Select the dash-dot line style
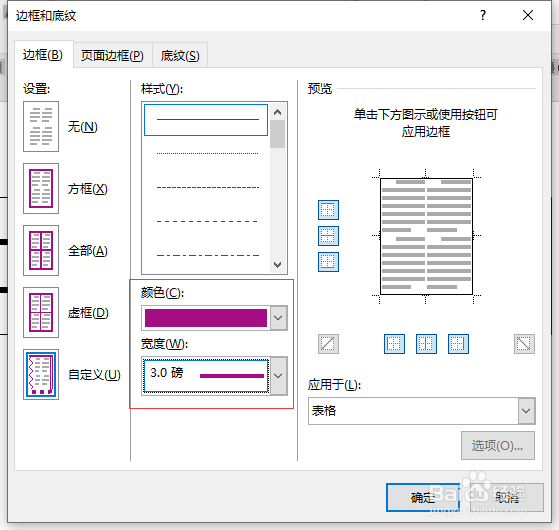This screenshot has height=530, width=559. (207, 255)
